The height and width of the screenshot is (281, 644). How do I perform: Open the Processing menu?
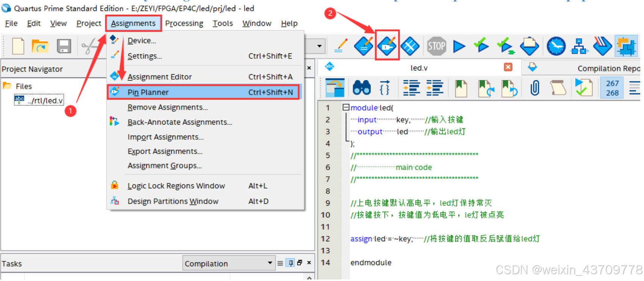tap(184, 23)
